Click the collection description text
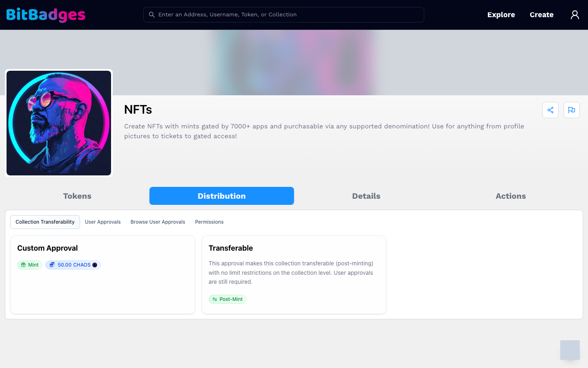 pos(324,131)
